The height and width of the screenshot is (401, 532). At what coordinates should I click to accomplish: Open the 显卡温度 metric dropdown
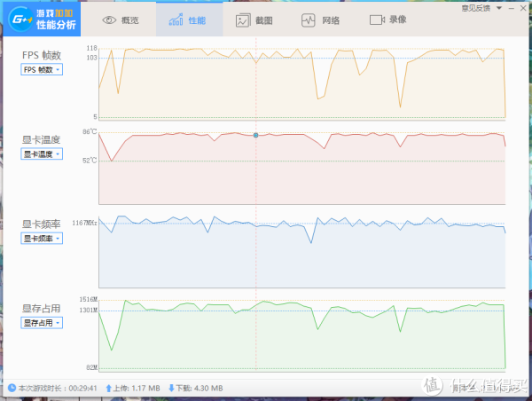(42, 154)
